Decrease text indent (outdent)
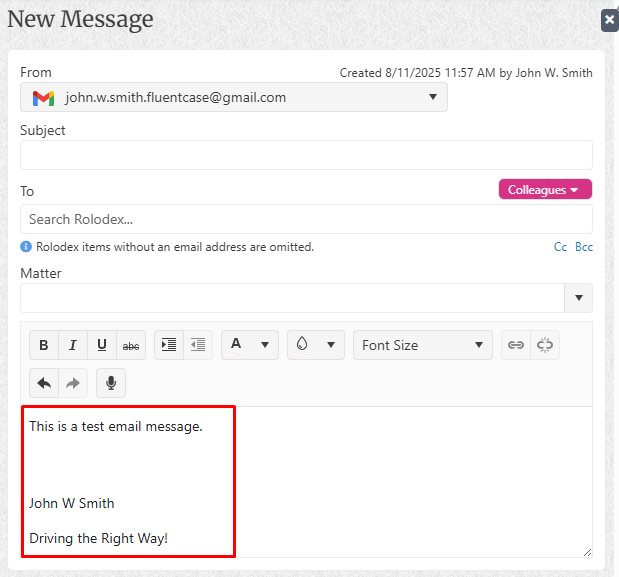This screenshot has height=577, width=619. 198,345
